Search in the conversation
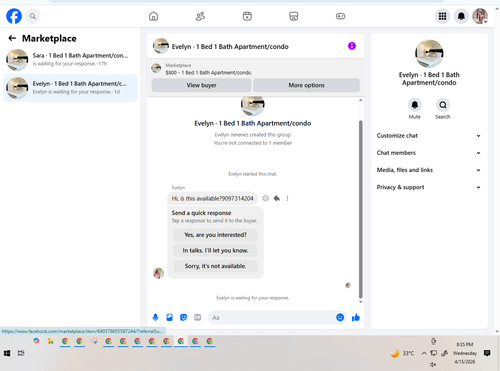500x371 pixels. (443, 105)
